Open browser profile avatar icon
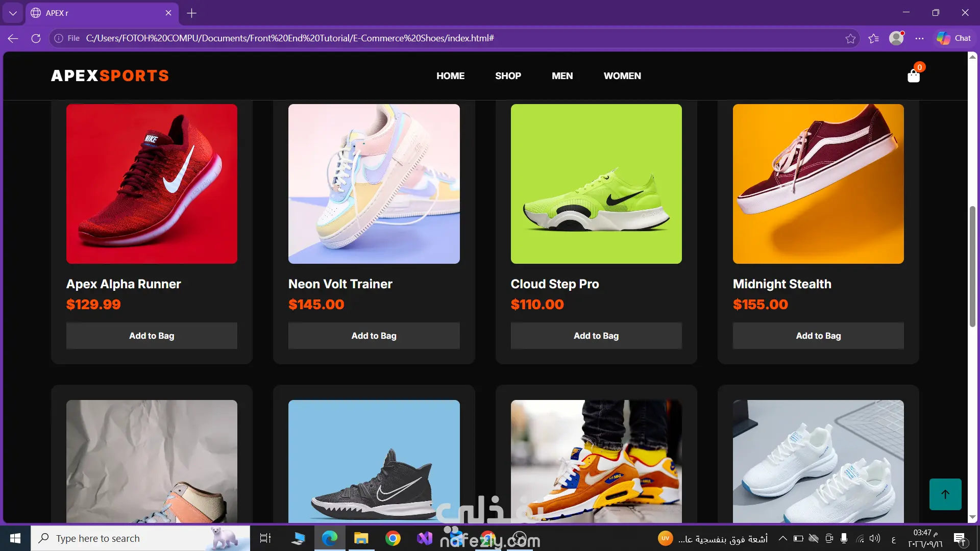980x551 pixels. [896, 38]
